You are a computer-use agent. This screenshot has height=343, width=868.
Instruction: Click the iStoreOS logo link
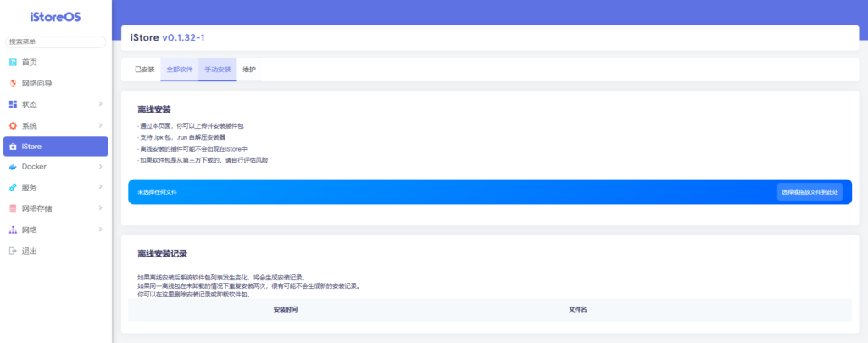point(55,17)
